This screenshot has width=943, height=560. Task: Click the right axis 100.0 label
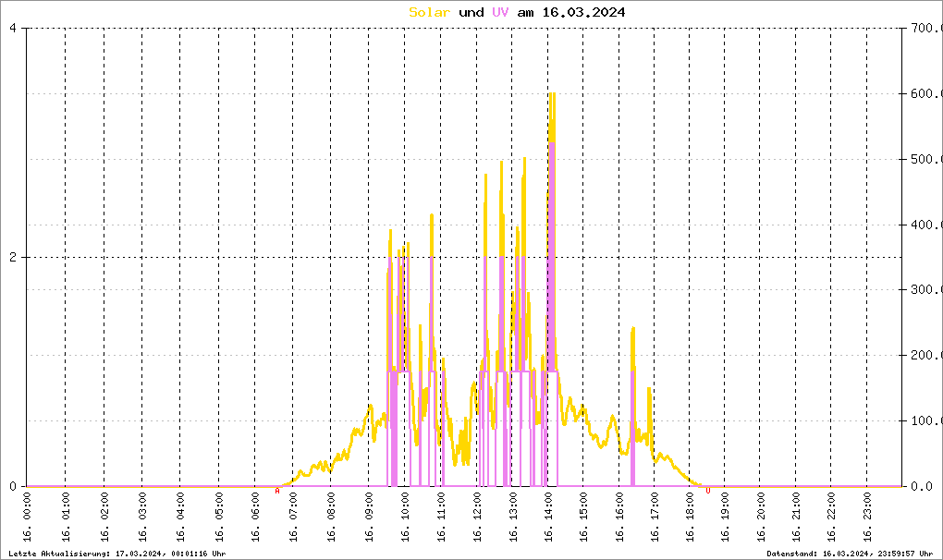coord(926,420)
